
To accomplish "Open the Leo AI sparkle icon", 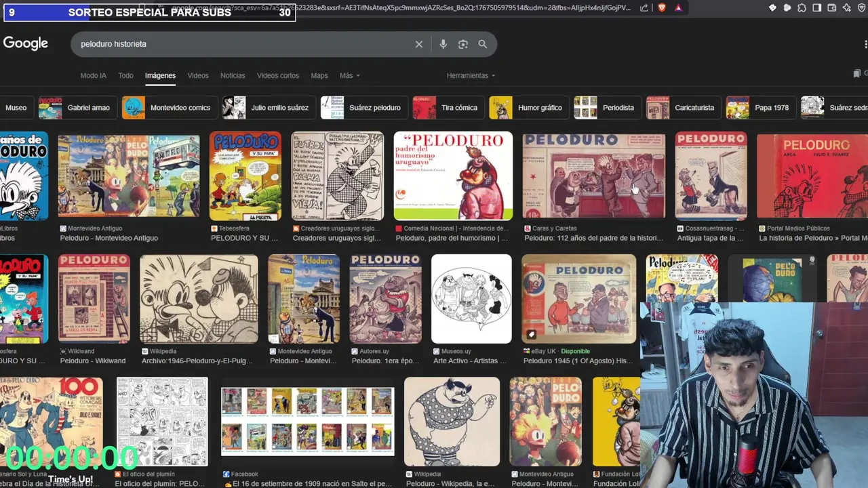I will (847, 8).
